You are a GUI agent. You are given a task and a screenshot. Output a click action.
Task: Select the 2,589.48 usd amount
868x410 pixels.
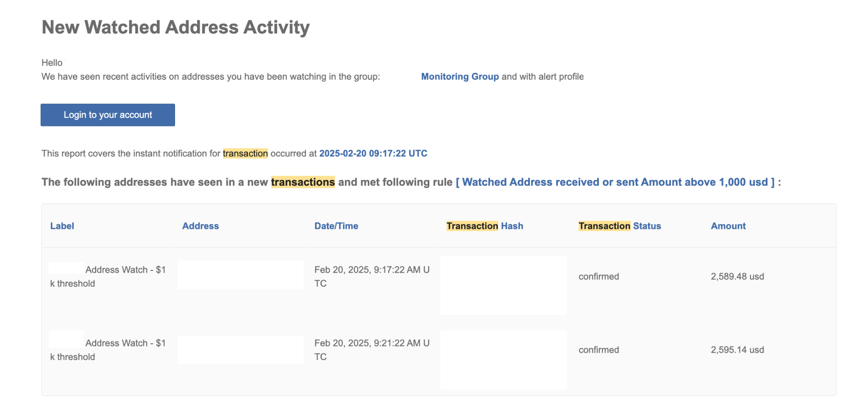pos(737,276)
